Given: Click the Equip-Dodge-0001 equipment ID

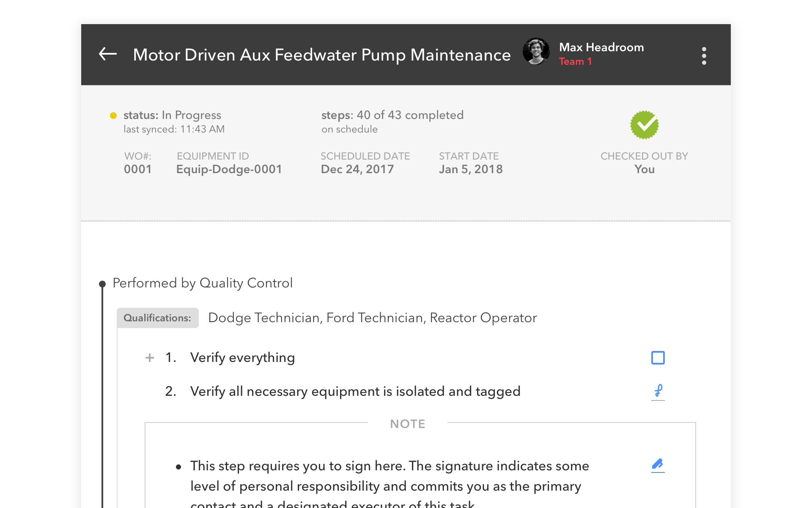Looking at the screenshot, I should pyautogui.click(x=229, y=169).
